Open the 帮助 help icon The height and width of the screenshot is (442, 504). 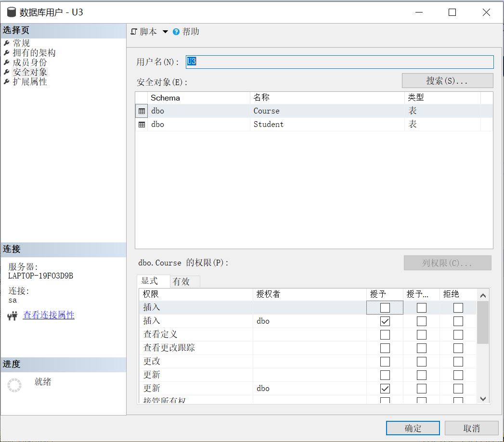(x=177, y=31)
